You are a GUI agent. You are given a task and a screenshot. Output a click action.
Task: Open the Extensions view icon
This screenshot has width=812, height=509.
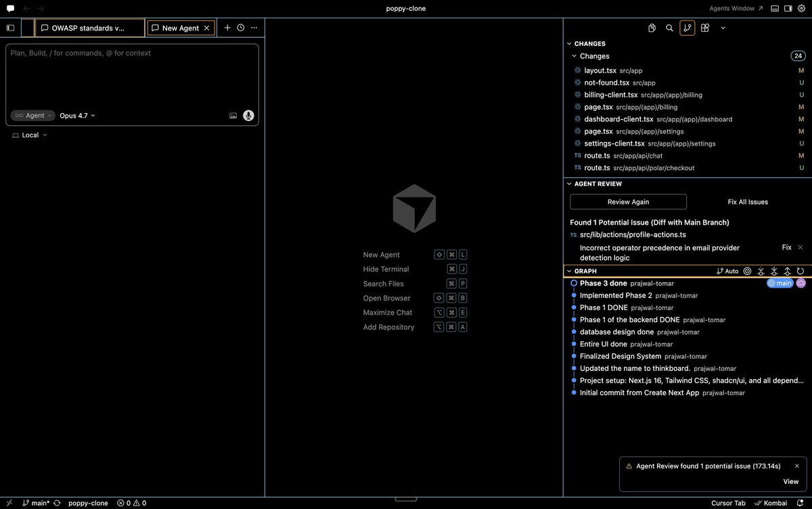(x=705, y=28)
